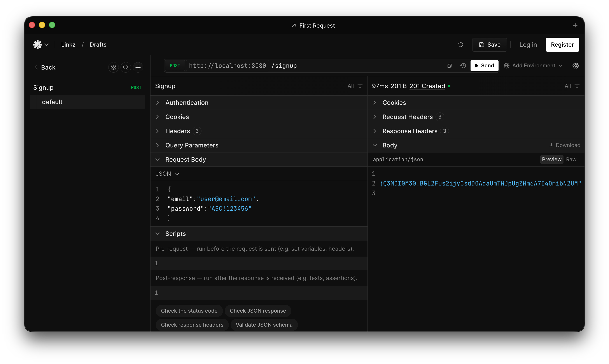The height and width of the screenshot is (364, 609).
Task: Select the Signup request in sidebar
Action: (x=87, y=87)
